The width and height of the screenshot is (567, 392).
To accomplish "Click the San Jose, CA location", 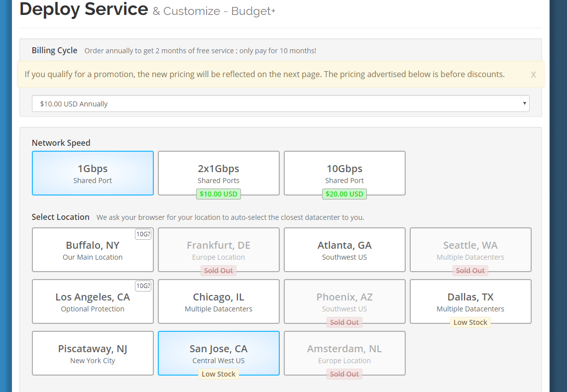I will click(x=219, y=353).
